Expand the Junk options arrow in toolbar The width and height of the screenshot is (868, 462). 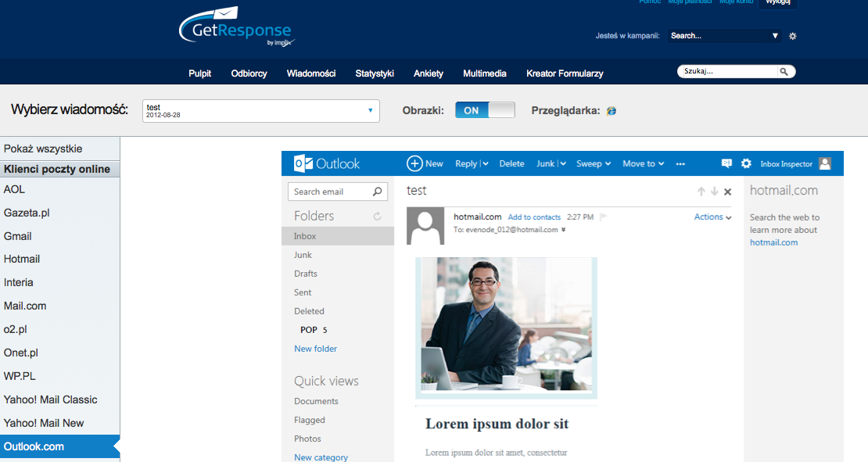coord(562,164)
